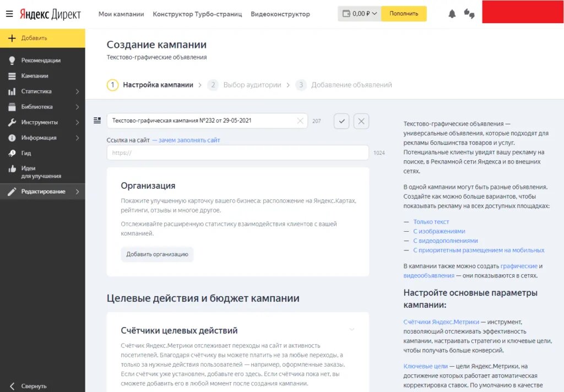Collapse the Счётчики целевых действий section

pos(352,329)
